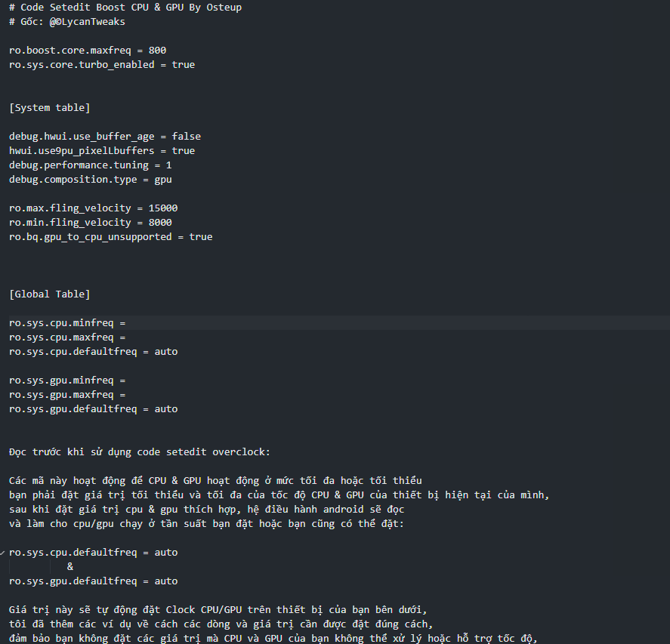Click the ro.sys.core.turbo_enabled true value
670x644 pixels.
[x=184, y=65]
